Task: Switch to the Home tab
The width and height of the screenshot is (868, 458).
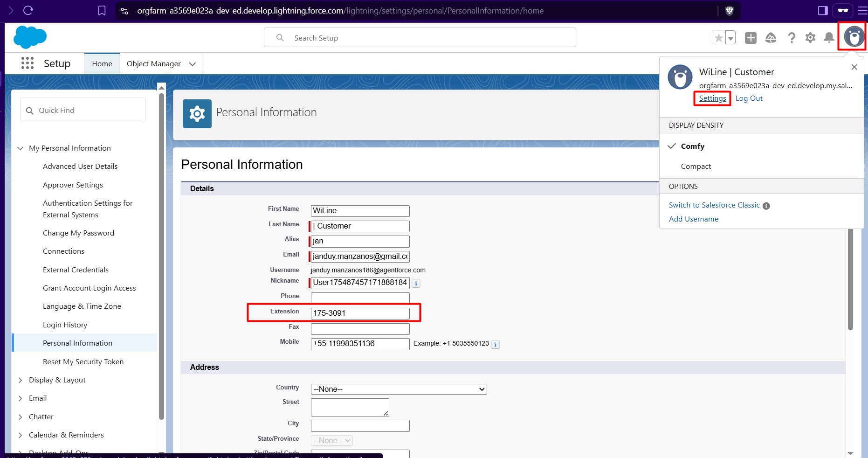Action: (102, 64)
